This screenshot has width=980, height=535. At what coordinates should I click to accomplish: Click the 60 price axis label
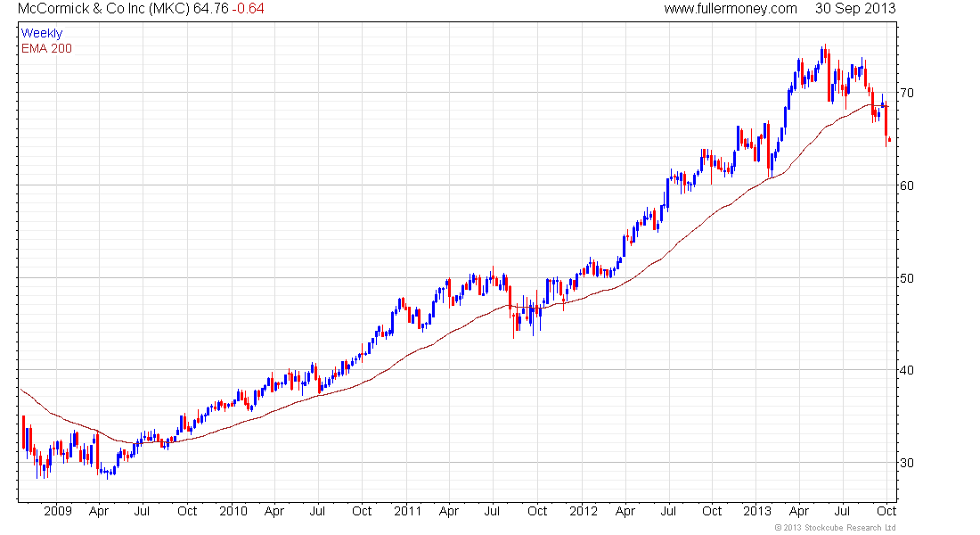click(x=906, y=185)
